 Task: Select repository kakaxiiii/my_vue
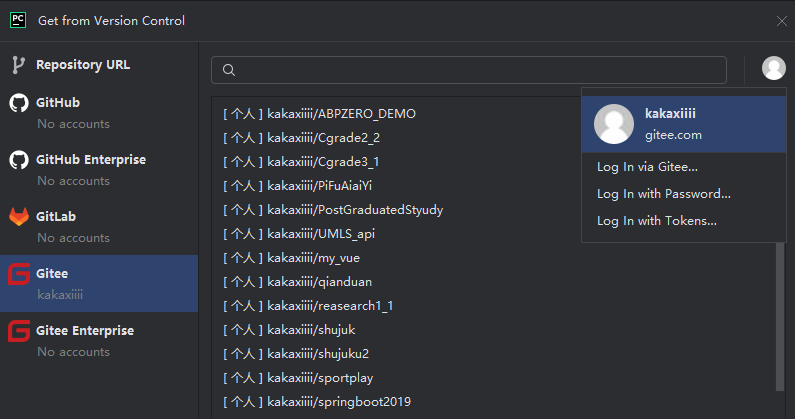292,258
